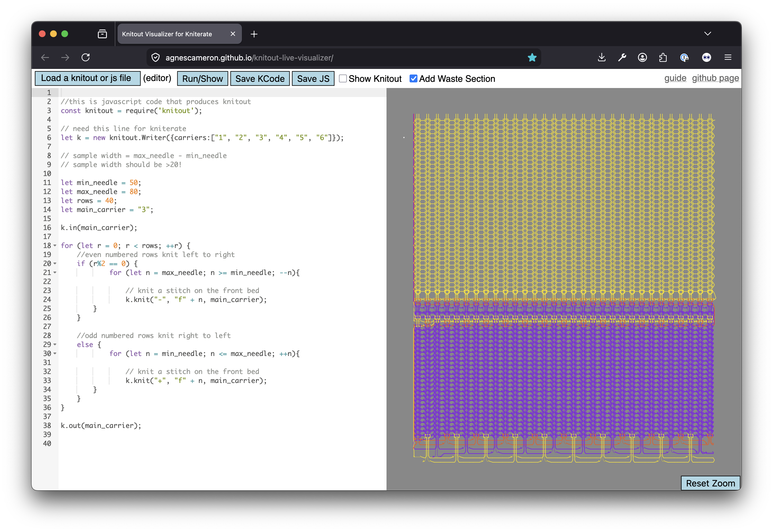Open the hamburger application menu
The height and width of the screenshot is (532, 773).
pos(728,57)
